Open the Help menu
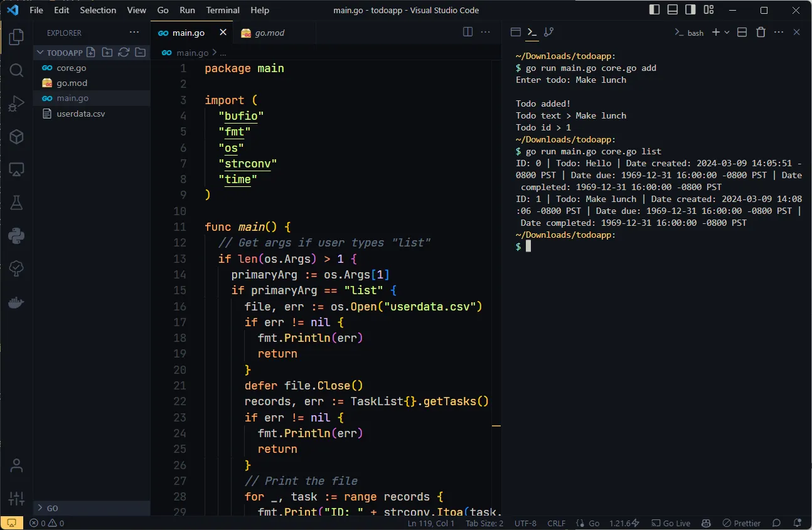This screenshot has width=812, height=530. tap(260, 10)
